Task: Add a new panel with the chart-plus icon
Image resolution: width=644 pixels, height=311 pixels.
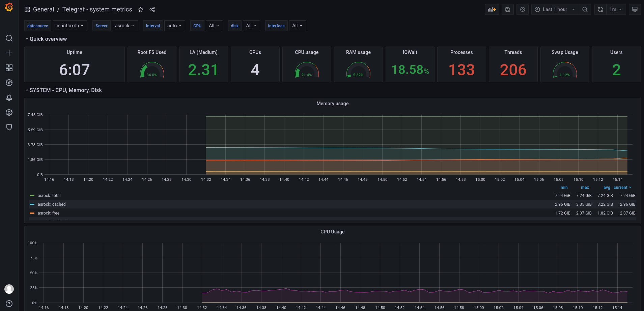Action: (492, 9)
